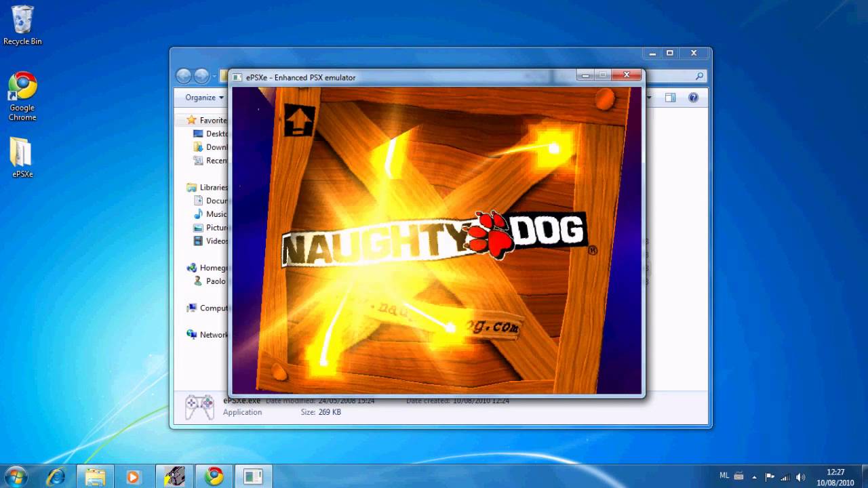Image resolution: width=868 pixels, height=488 pixels.
Task: Select Favorites in navigation pane
Action: (x=207, y=120)
